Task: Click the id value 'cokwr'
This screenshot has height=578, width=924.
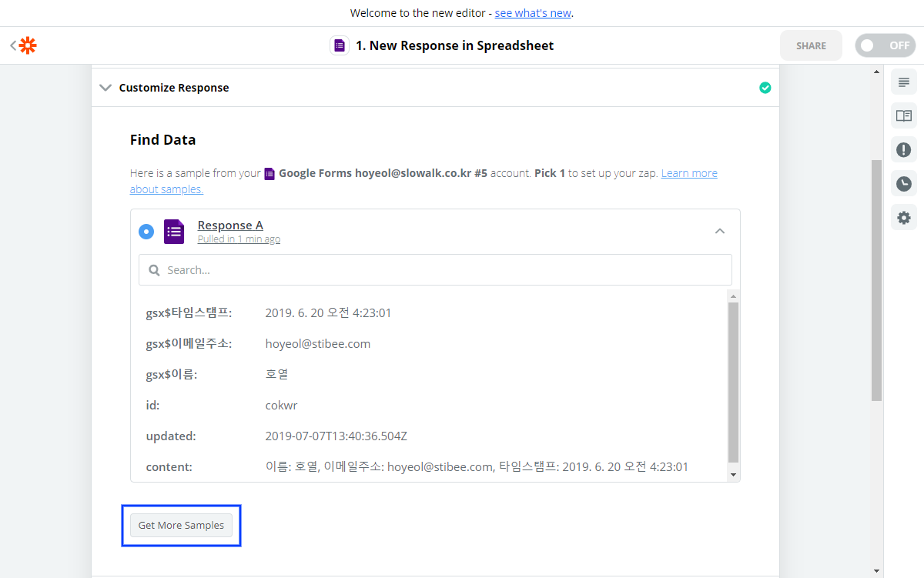Action: (281, 406)
